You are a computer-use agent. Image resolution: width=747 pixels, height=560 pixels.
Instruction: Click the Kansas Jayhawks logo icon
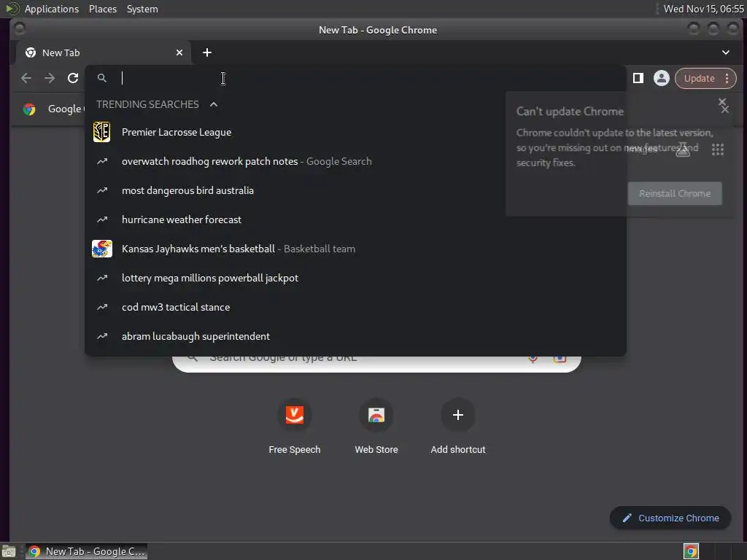point(102,249)
